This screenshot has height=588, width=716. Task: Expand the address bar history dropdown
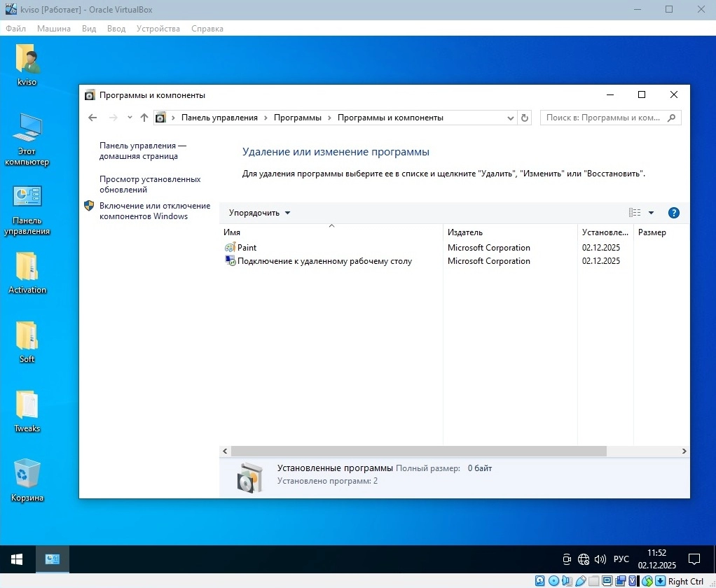(x=511, y=118)
